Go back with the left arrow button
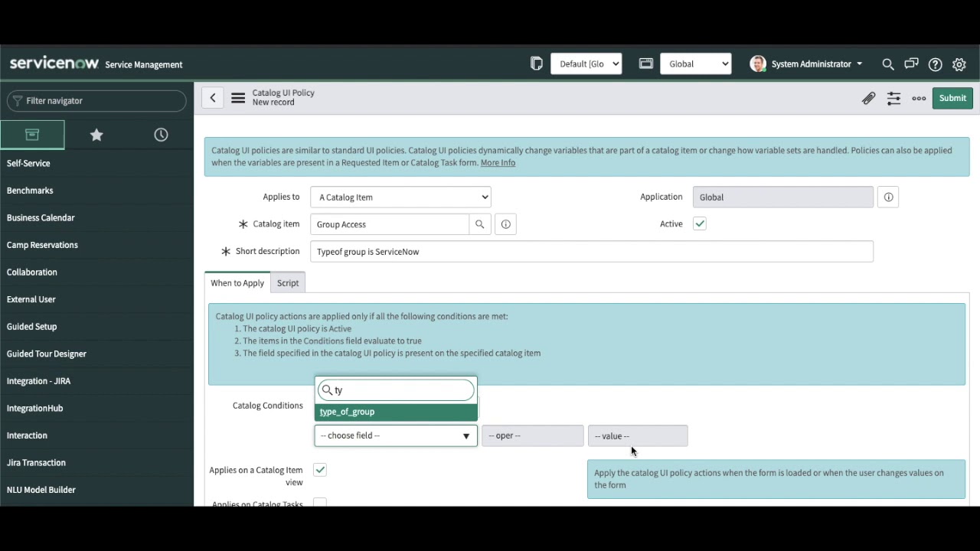980x551 pixels. 213,98
